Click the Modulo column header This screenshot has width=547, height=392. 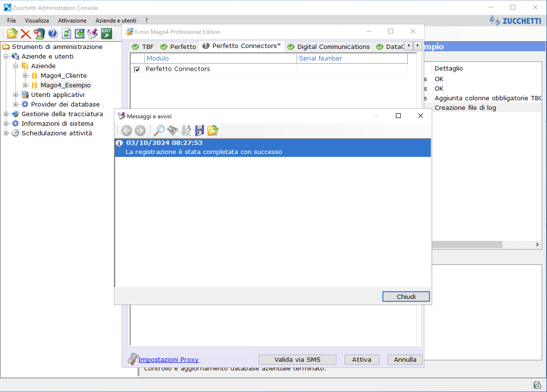click(220, 58)
